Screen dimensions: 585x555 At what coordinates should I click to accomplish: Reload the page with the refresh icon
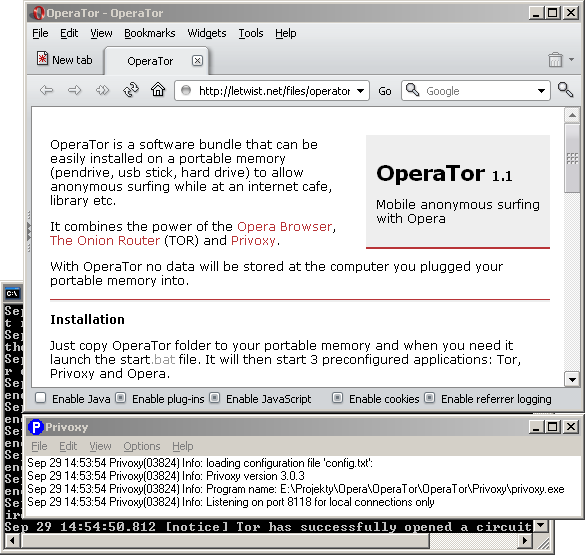[131, 90]
